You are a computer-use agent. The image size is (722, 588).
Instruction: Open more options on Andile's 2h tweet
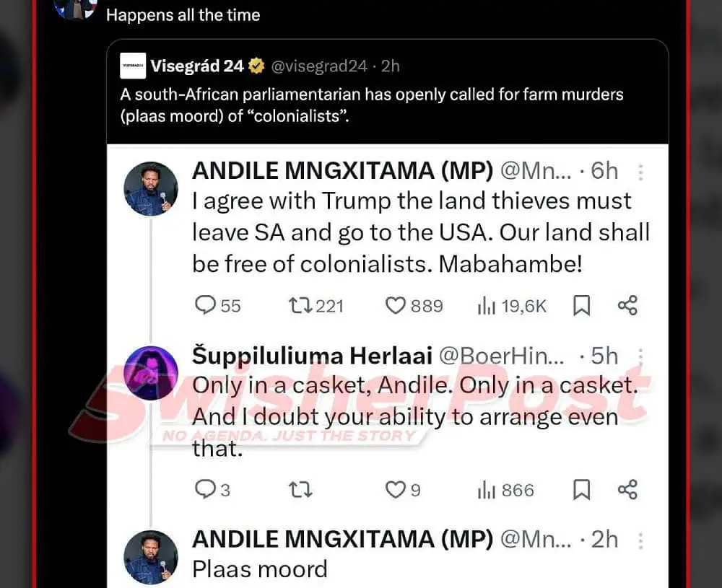[640, 540]
